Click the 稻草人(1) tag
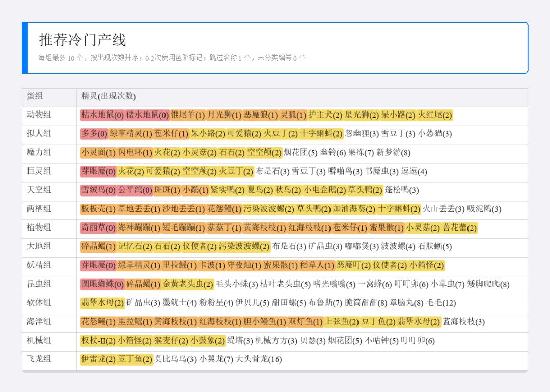The height and width of the screenshot is (392, 550). [x=317, y=266]
